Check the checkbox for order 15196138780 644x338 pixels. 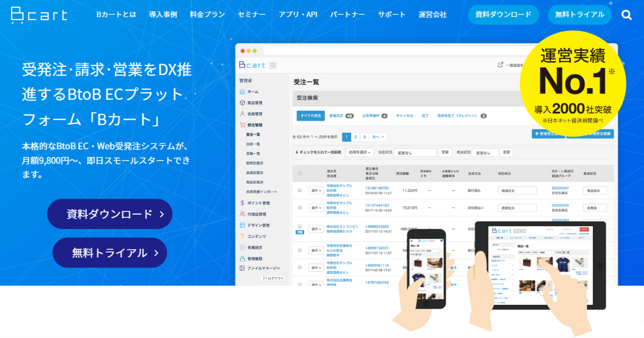300,190
